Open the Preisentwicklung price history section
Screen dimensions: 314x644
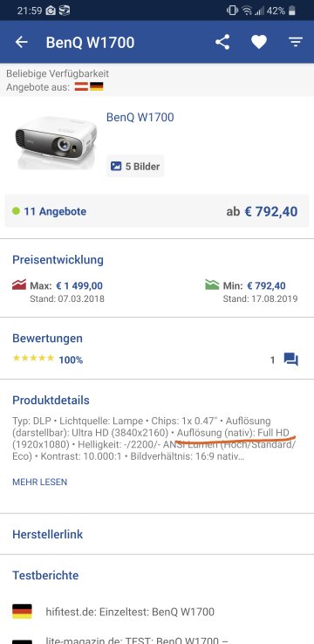point(58,260)
